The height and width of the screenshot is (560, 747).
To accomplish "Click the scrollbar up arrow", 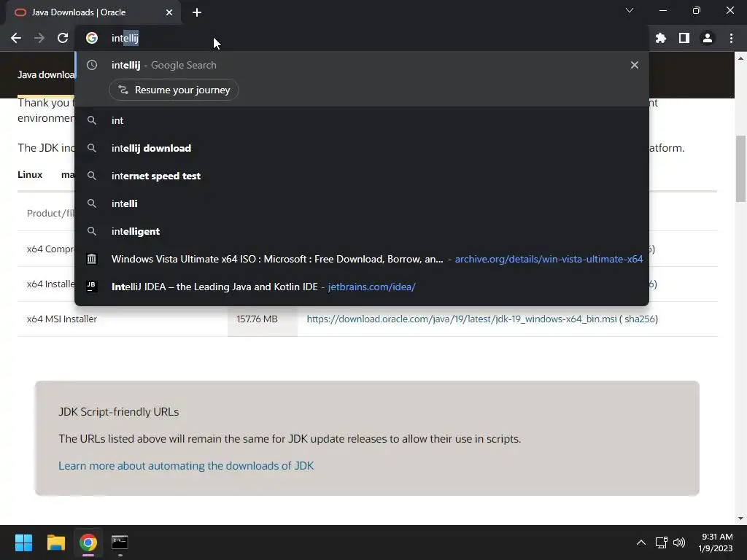I will 740,58.
